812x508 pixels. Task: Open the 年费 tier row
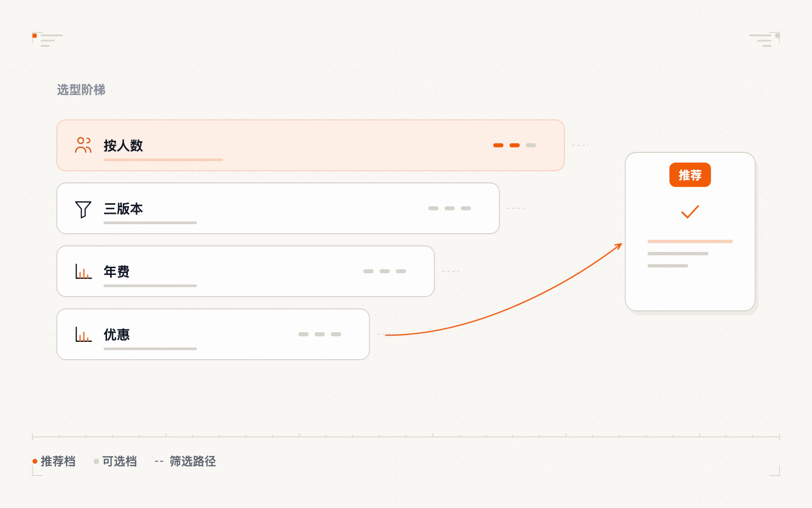tap(246, 271)
